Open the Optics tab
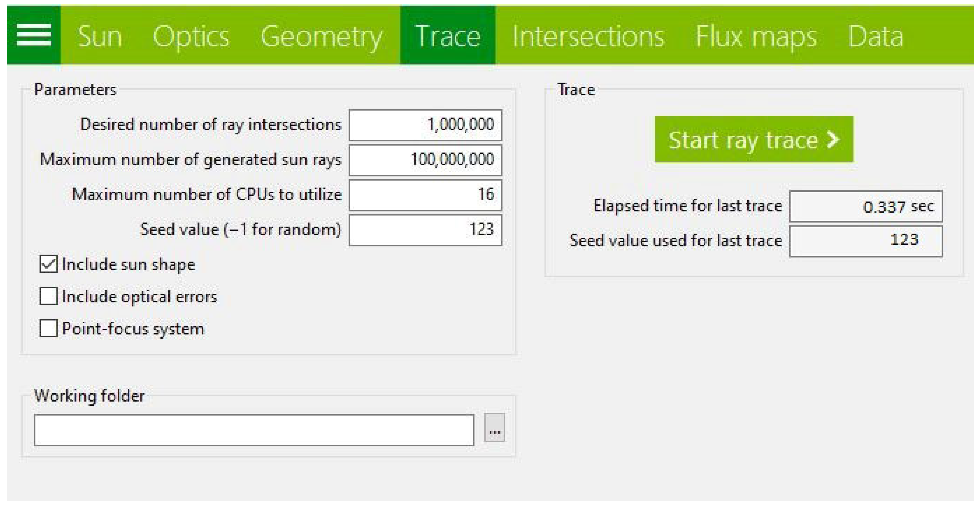The image size is (980, 507). click(x=191, y=36)
